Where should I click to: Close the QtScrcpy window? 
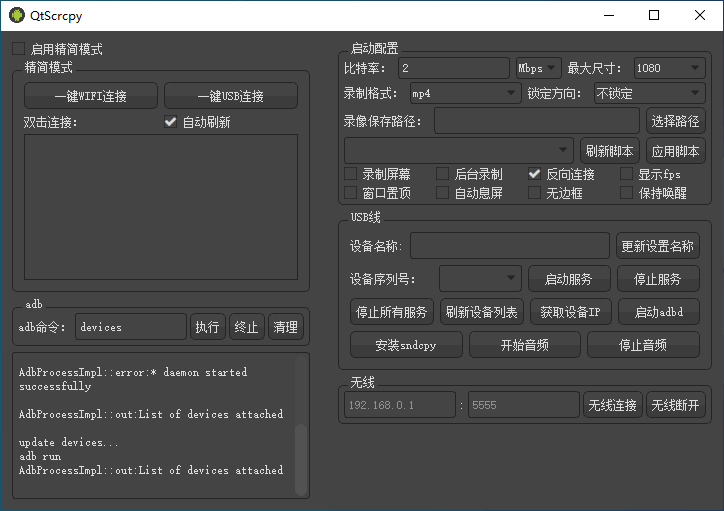pyautogui.click(x=700, y=15)
